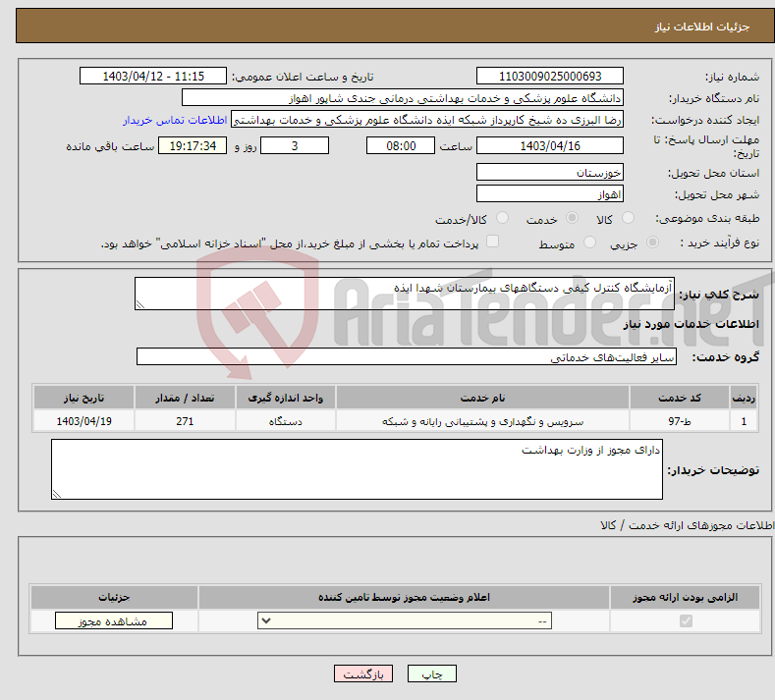This screenshot has width=775, height=700.
Task: Click row number cell 1
Action: [x=744, y=421]
